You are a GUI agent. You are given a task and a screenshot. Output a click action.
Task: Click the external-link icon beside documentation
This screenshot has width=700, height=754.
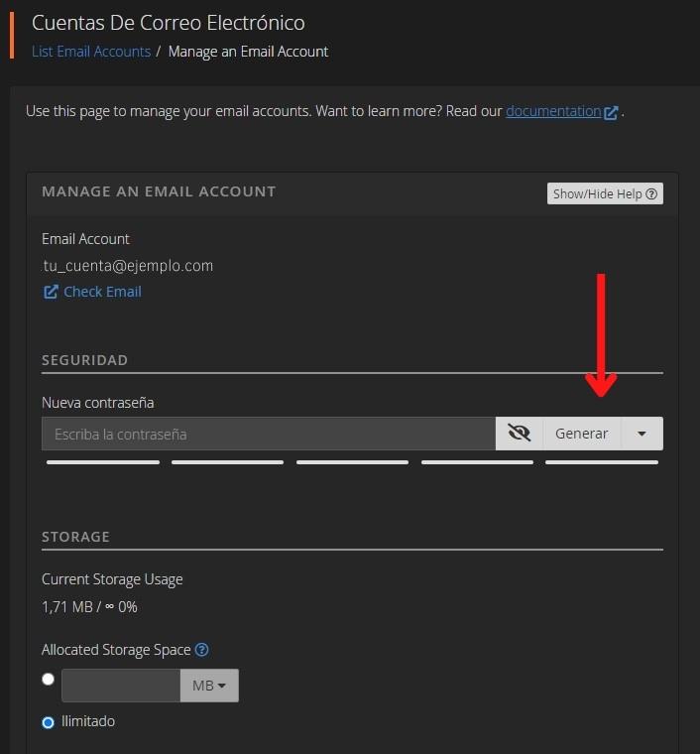click(612, 112)
